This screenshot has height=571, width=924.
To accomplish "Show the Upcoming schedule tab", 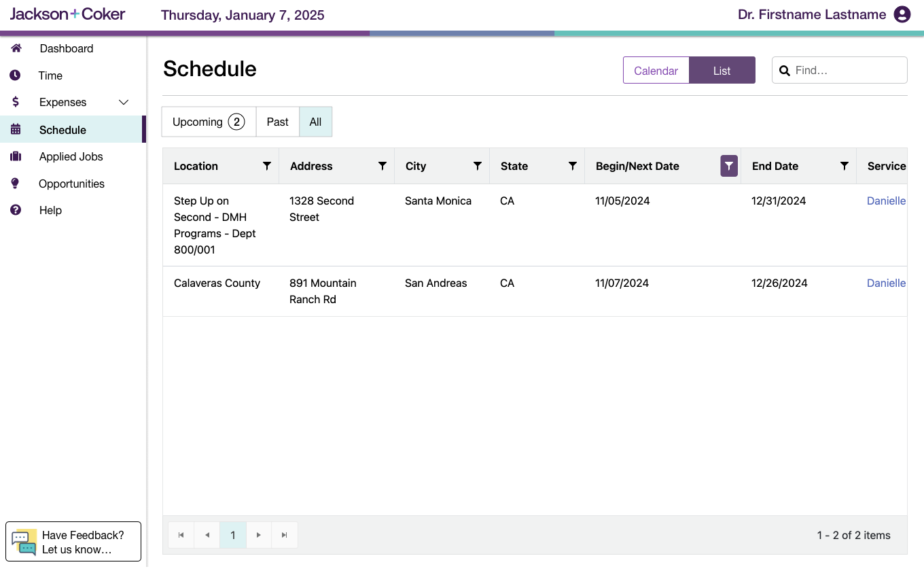I will (x=209, y=122).
